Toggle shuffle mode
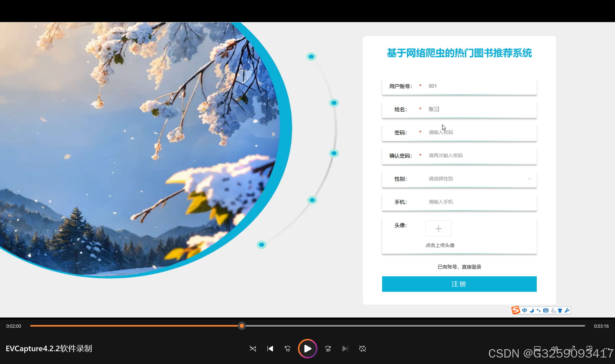 coord(253,349)
